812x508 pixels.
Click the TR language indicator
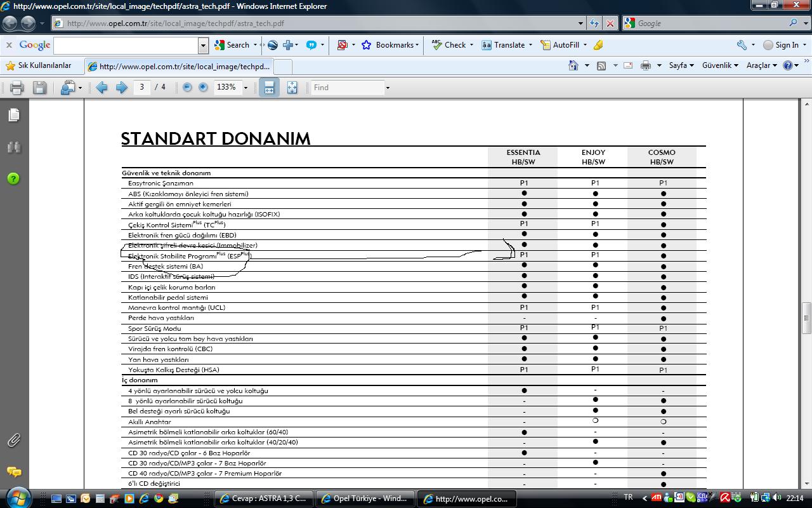628,497
